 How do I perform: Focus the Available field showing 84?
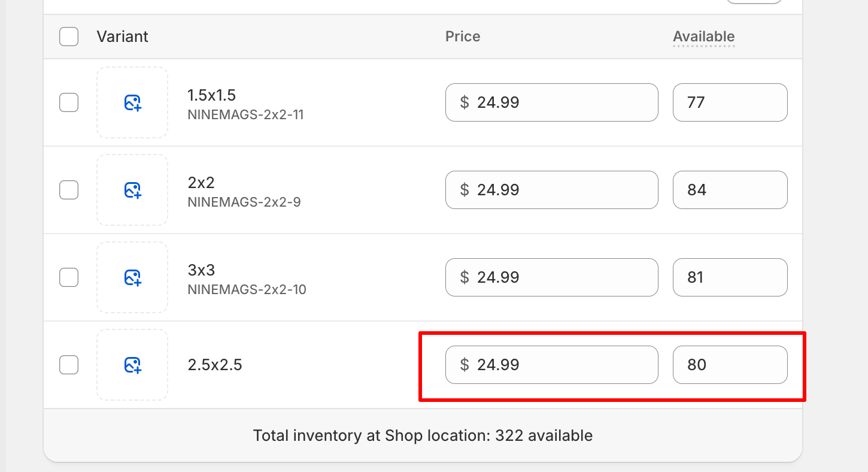pyautogui.click(x=729, y=190)
